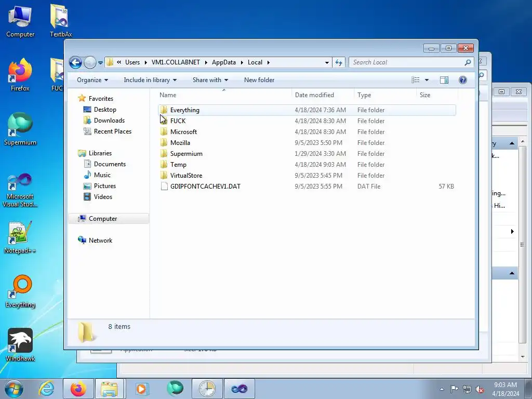Open the TextbAx desktop folder
The height and width of the screenshot is (399, 532).
tap(61, 21)
